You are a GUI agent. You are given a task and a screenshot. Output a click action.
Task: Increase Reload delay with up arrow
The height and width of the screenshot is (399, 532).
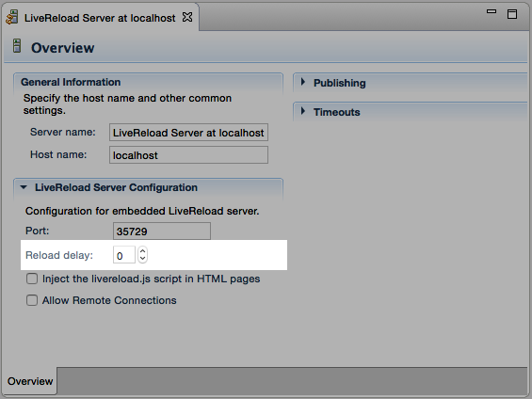(x=143, y=251)
